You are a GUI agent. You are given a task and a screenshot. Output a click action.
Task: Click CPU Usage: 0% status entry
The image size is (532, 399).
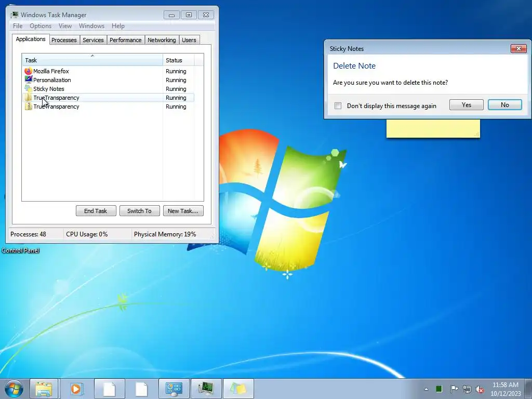87,234
